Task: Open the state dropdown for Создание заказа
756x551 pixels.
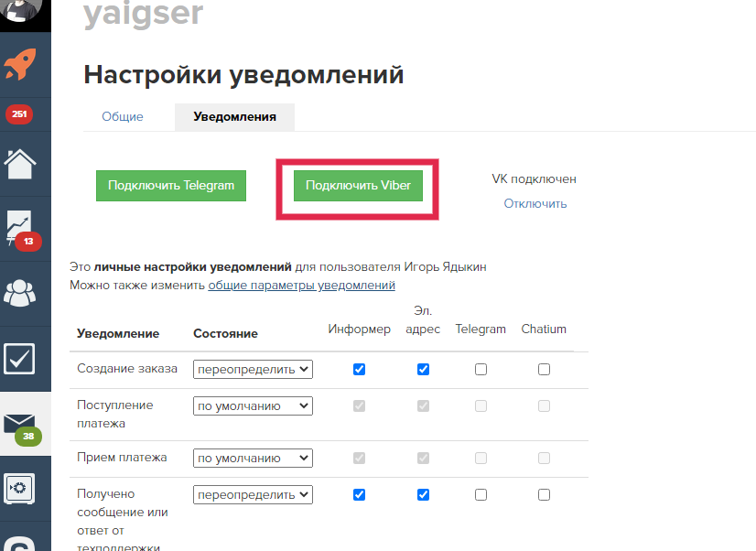Action: tap(254, 369)
